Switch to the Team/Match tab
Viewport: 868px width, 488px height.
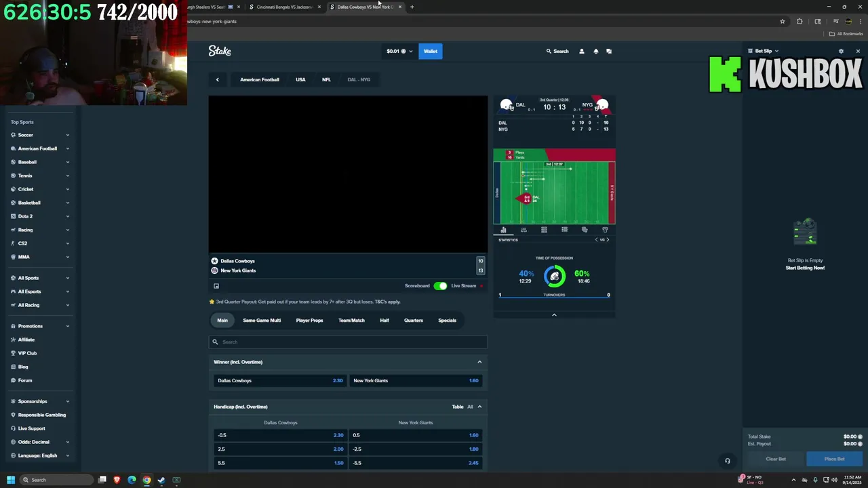(351, 321)
